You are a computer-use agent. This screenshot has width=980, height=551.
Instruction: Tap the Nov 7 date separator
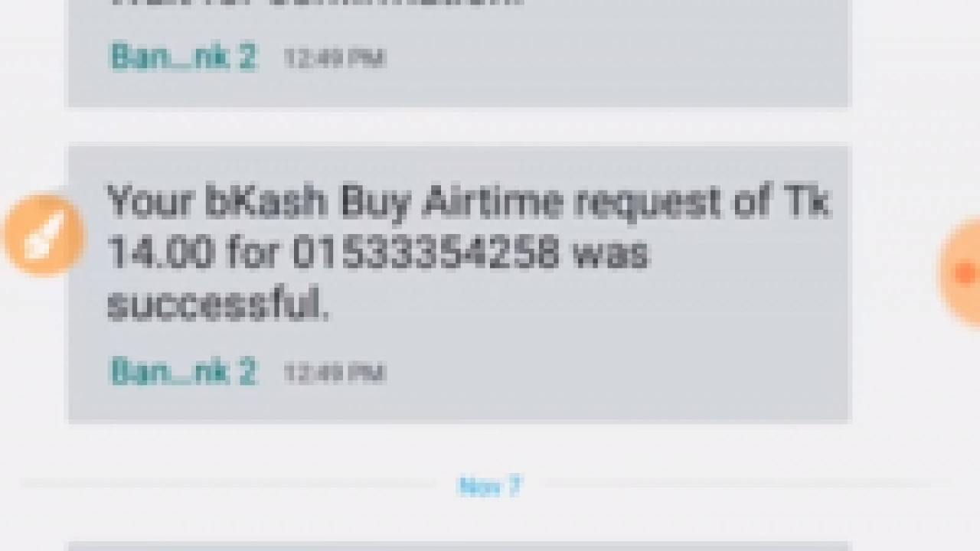click(x=490, y=486)
